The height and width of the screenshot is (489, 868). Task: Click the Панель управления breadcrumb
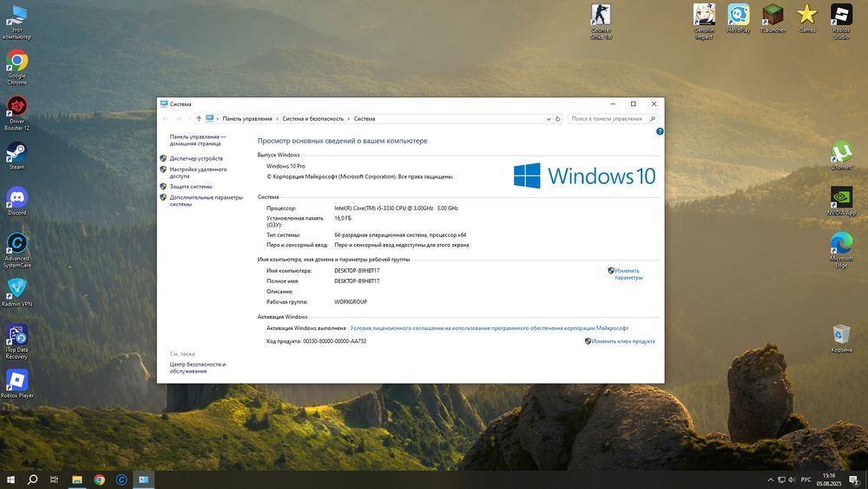[x=247, y=119]
